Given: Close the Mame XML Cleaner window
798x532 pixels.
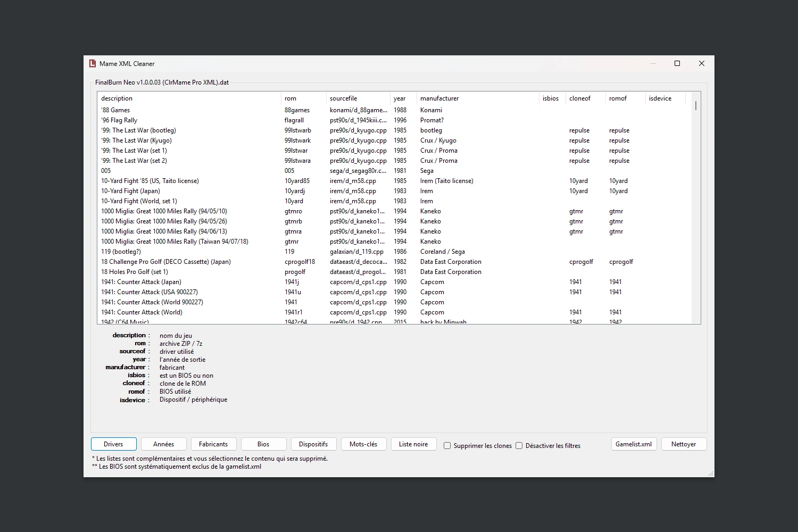Looking at the screenshot, I should [702, 63].
